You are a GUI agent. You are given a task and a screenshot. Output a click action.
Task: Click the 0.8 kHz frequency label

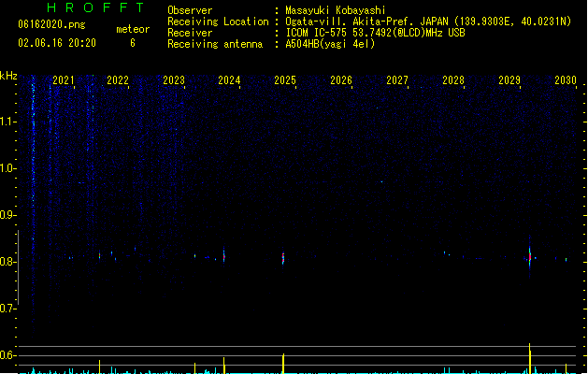pos(7,262)
